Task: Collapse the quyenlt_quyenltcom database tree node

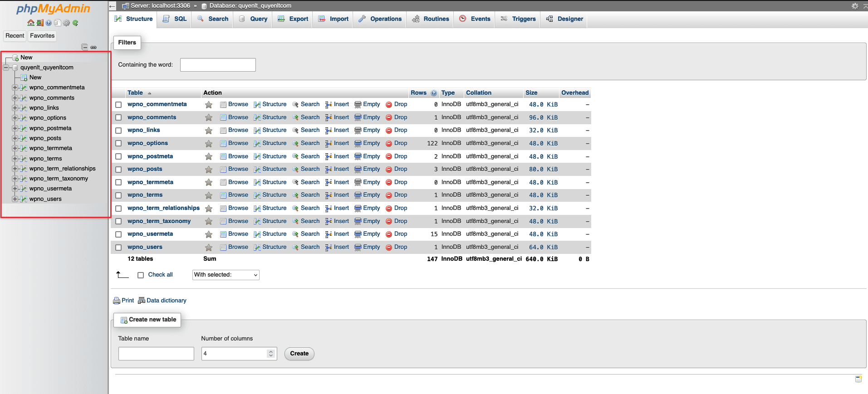Action: click(6, 68)
